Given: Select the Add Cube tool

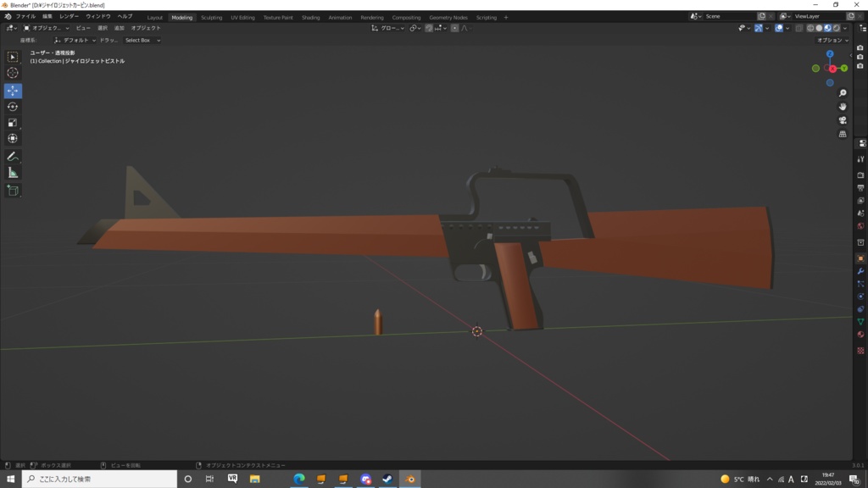Looking at the screenshot, I should click(12, 191).
